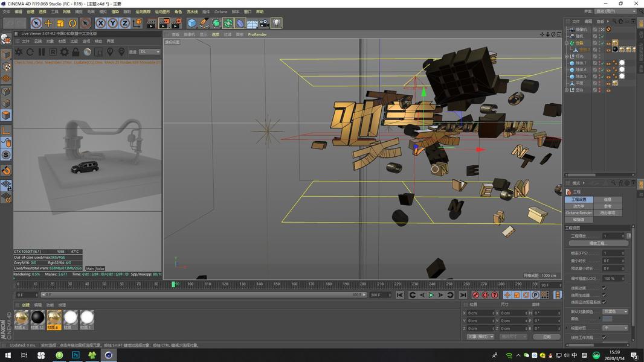Open the spline pen tools icon
This screenshot has width=644, height=362.
204,24
